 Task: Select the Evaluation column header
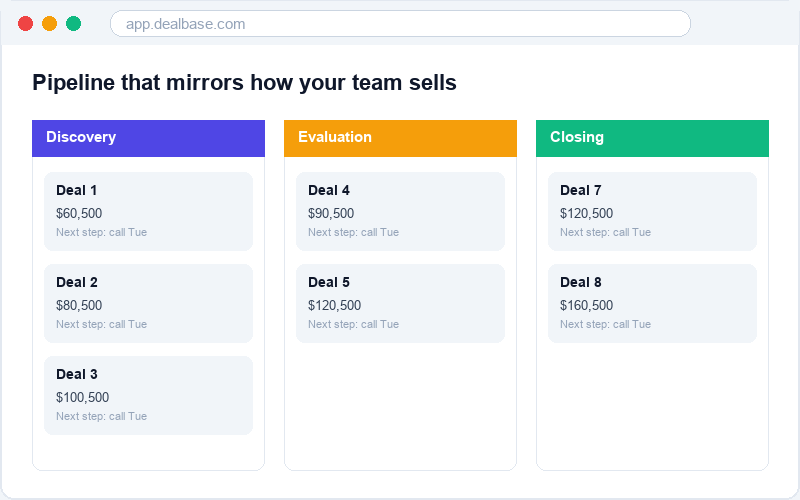(401, 138)
